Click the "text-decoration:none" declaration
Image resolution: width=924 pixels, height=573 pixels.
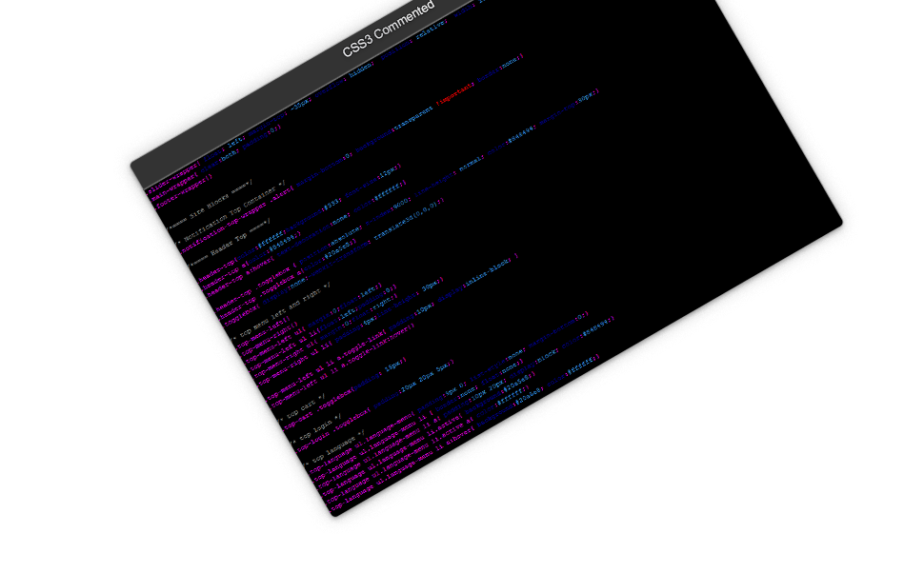[x=312, y=236]
